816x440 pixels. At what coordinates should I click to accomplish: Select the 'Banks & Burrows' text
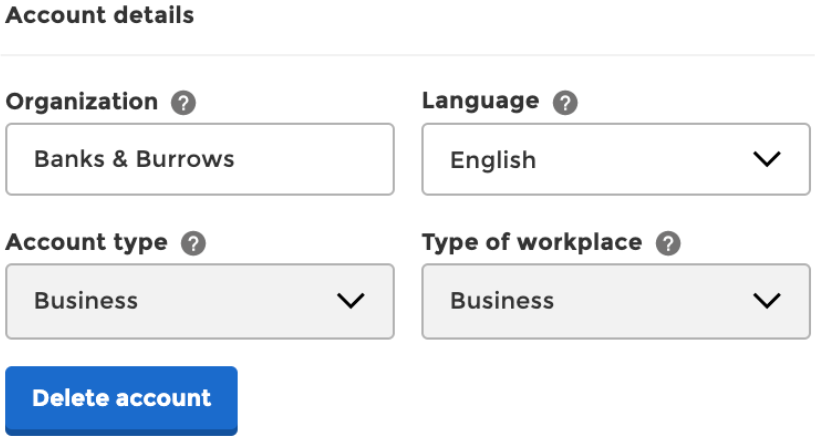pyautogui.click(x=134, y=159)
